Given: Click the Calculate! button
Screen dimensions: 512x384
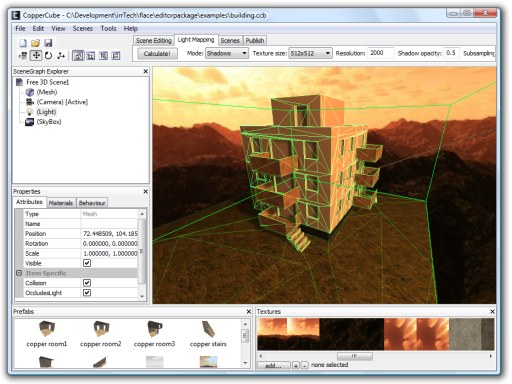Looking at the screenshot, I should point(157,53).
